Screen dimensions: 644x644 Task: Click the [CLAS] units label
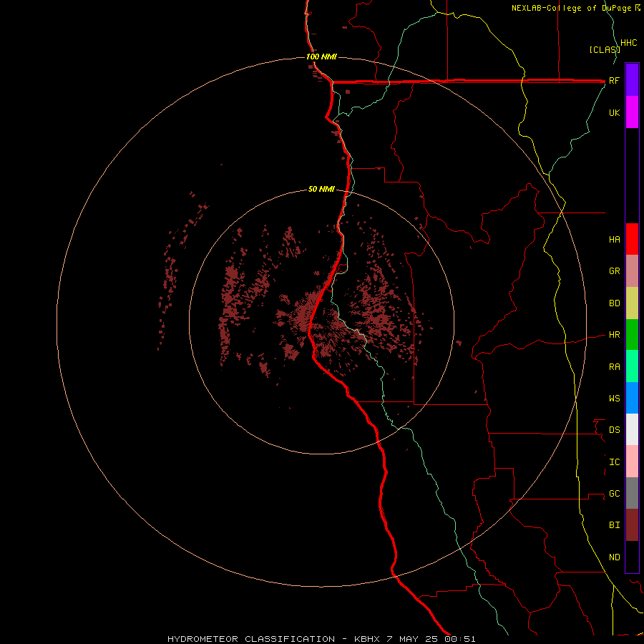point(605,49)
